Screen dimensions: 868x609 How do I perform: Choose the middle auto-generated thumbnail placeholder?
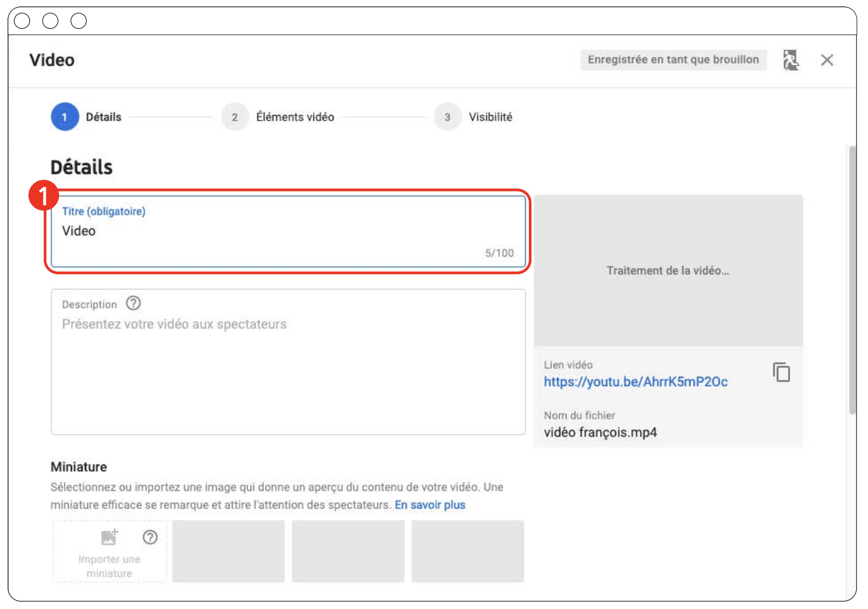point(348,551)
